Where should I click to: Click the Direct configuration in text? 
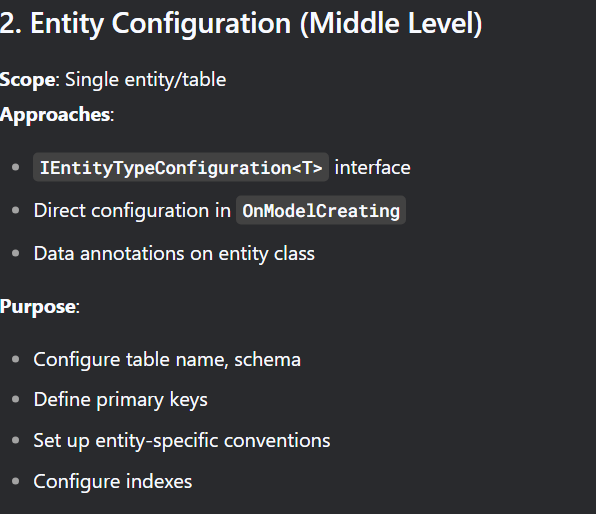click(x=132, y=211)
